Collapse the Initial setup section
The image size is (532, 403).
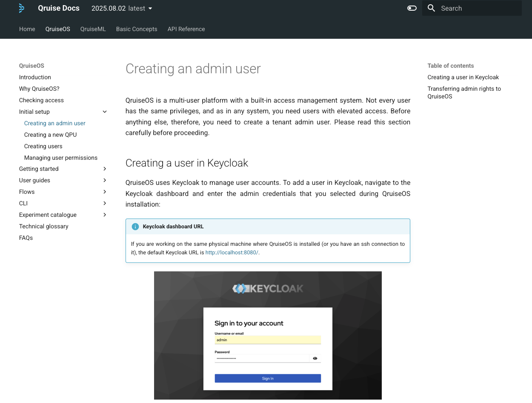(x=105, y=112)
